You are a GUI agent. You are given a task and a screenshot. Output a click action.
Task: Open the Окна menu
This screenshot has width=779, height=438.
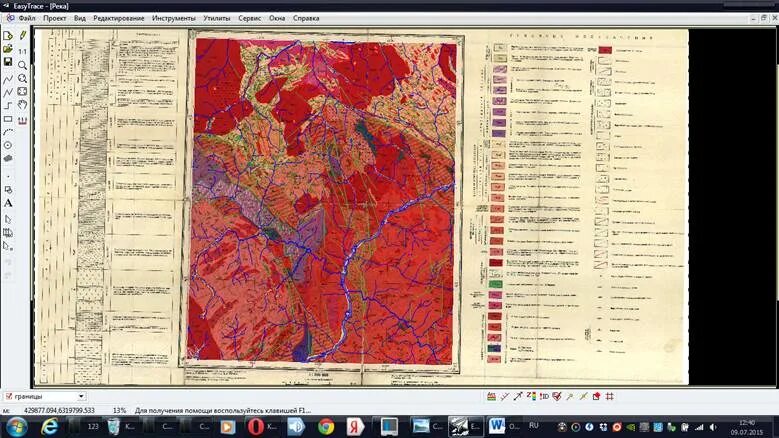coord(277,18)
